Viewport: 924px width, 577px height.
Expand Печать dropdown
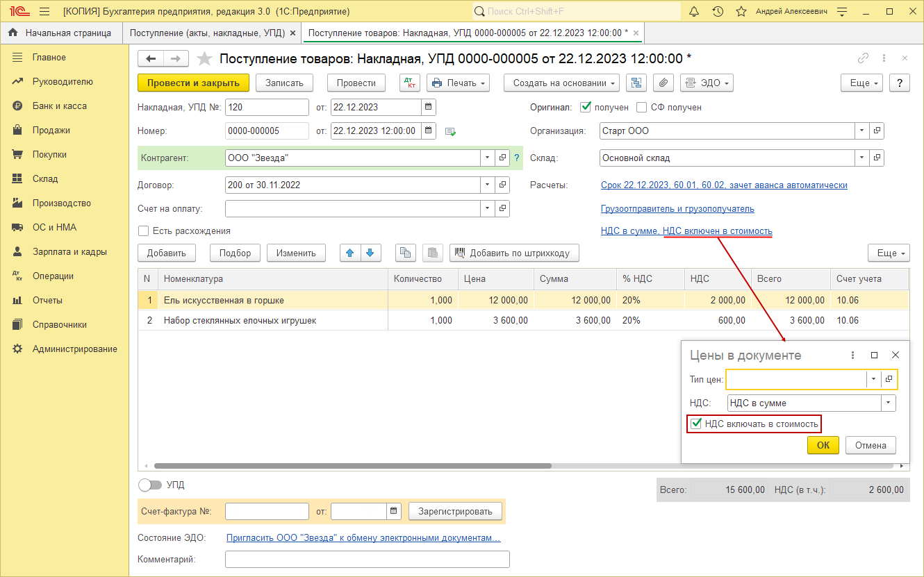click(458, 83)
